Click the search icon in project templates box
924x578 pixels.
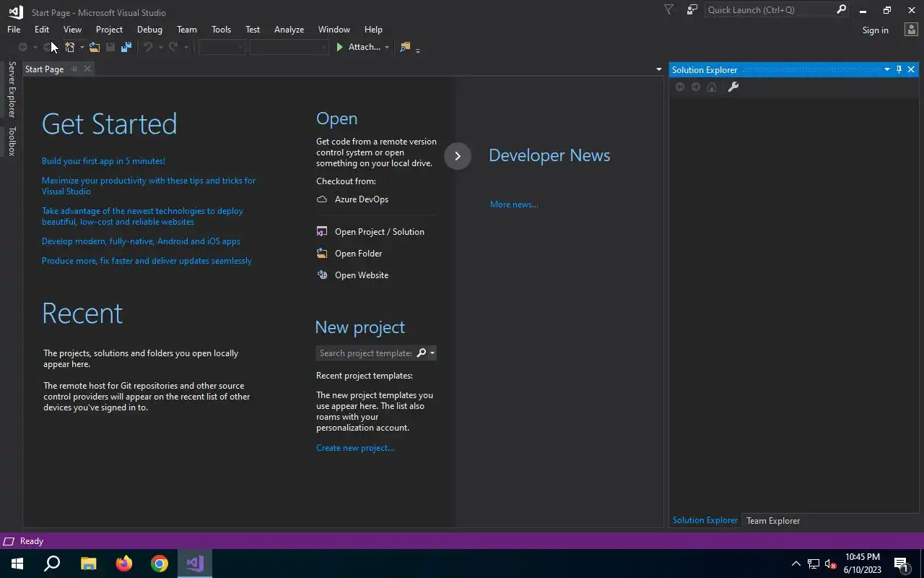pos(422,353)
